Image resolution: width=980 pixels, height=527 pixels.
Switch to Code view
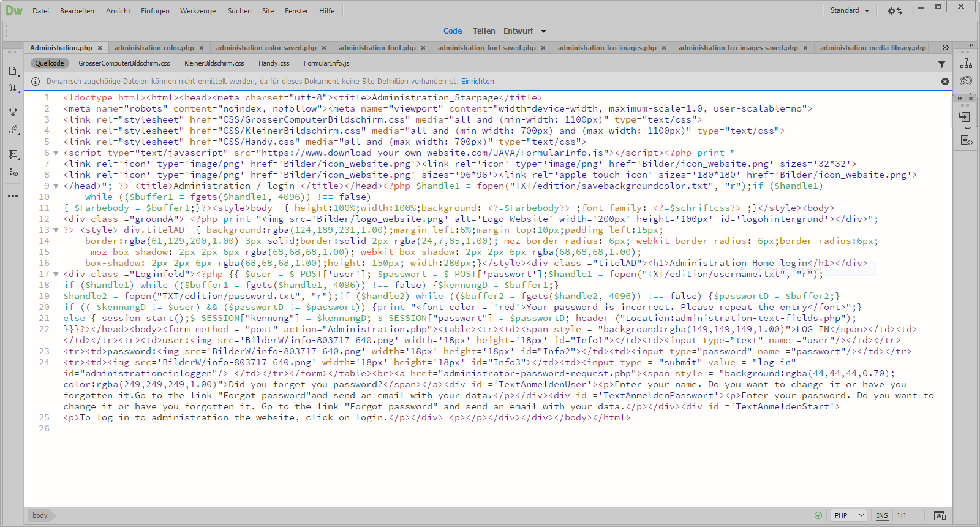click(453, 31)
